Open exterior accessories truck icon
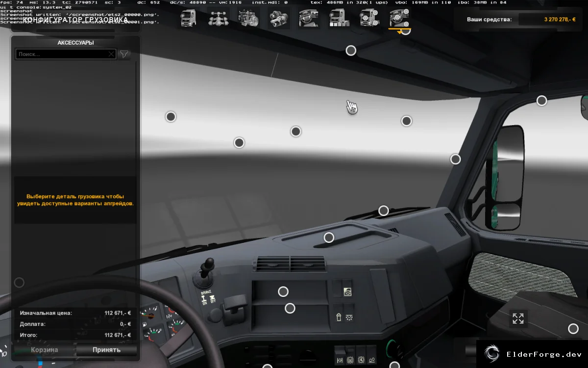 click(x=368, y=18)
